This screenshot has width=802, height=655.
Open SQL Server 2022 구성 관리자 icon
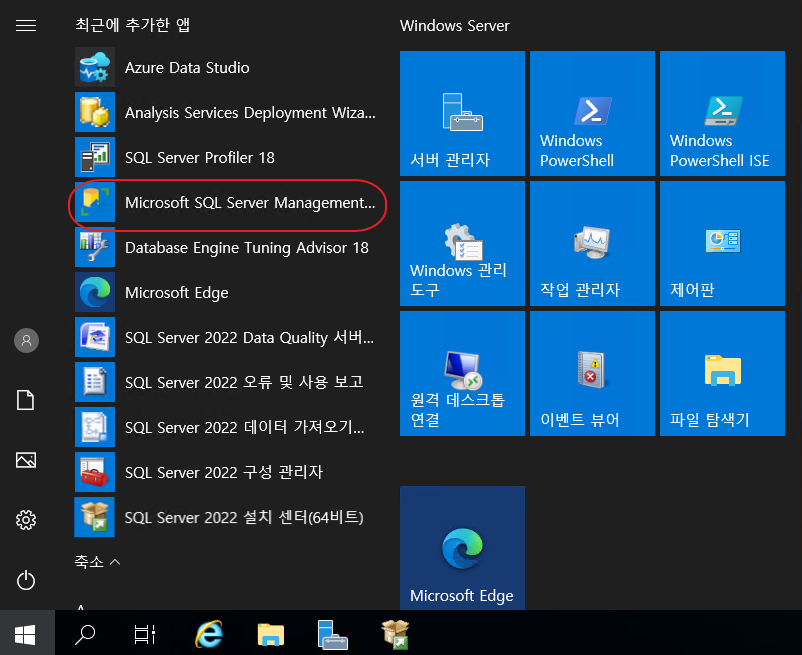tap(95, 472)
